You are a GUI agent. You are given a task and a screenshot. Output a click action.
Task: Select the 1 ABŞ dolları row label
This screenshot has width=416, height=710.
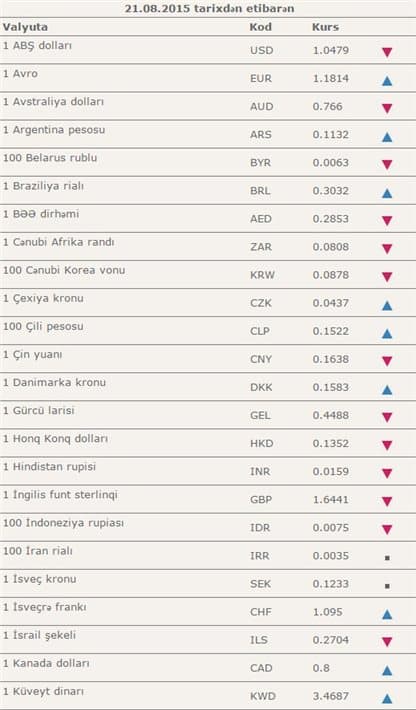[x=38, y=46]
